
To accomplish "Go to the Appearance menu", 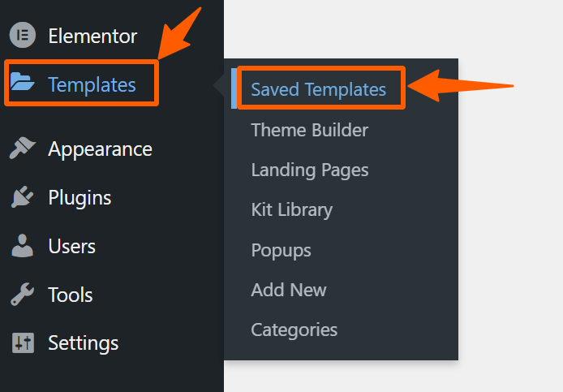I will tap(100, 149).
